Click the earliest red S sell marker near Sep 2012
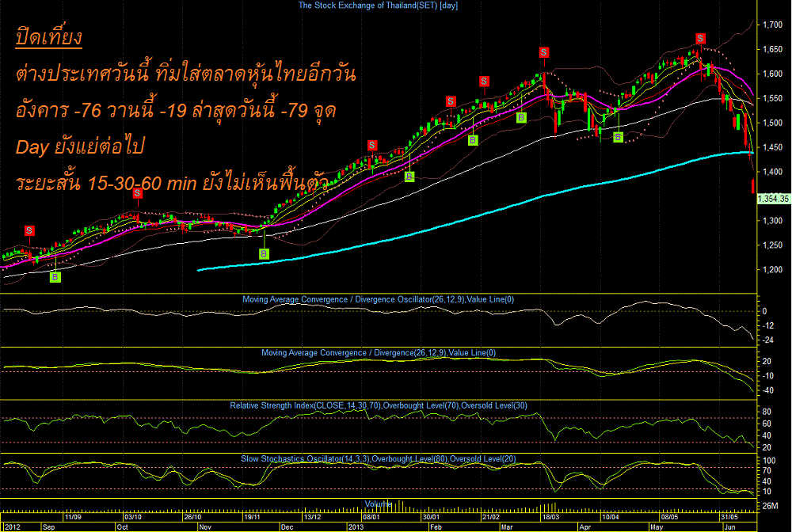 click(x=29, y=230)
